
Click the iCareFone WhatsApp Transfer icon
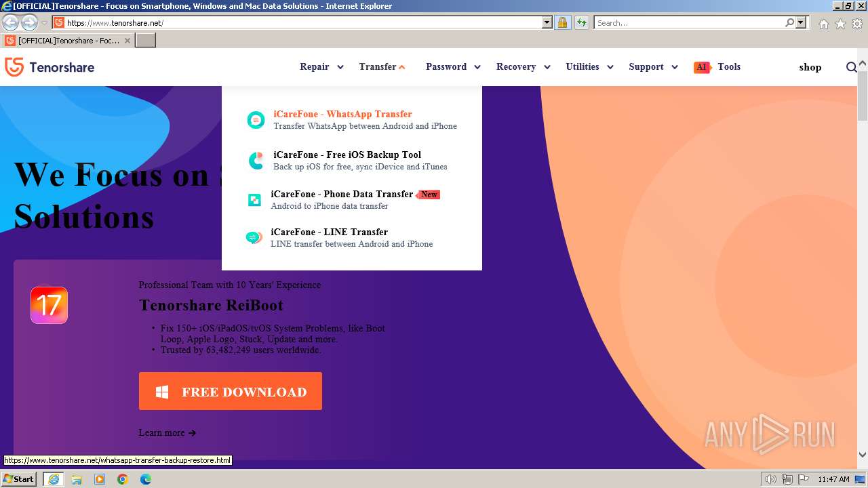pyautogui.click(x=256, y=120)
